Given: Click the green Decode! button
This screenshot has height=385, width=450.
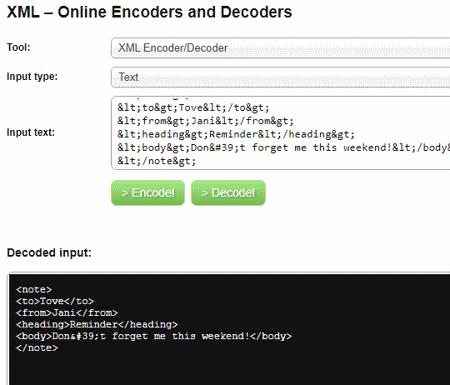Looking at the screenshot, I should [x=228, y=193].
